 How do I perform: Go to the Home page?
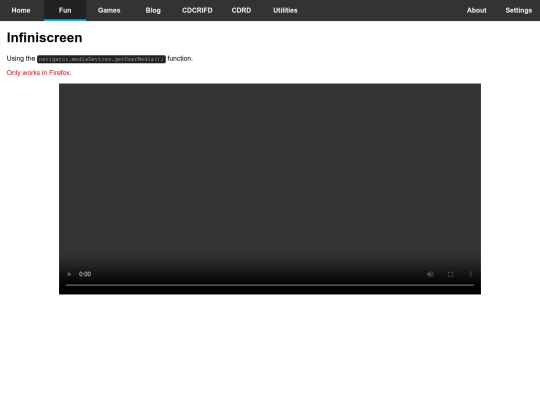(21, 10)
